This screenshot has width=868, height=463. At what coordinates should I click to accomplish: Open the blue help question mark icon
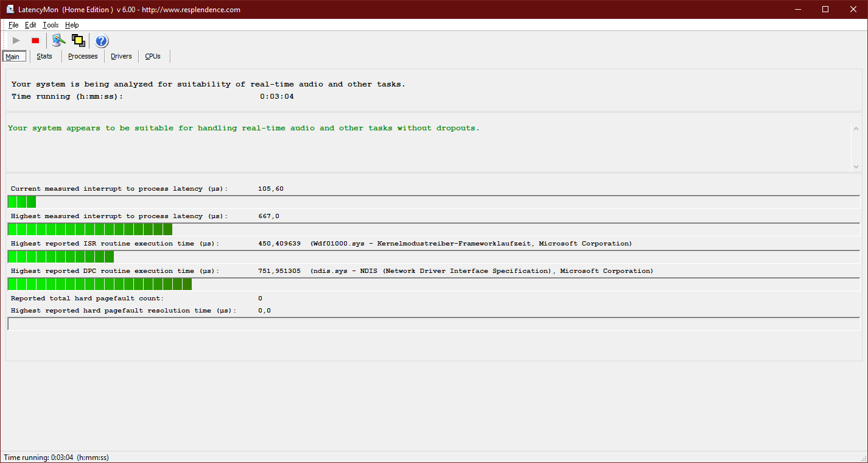(x=102, y=41)
